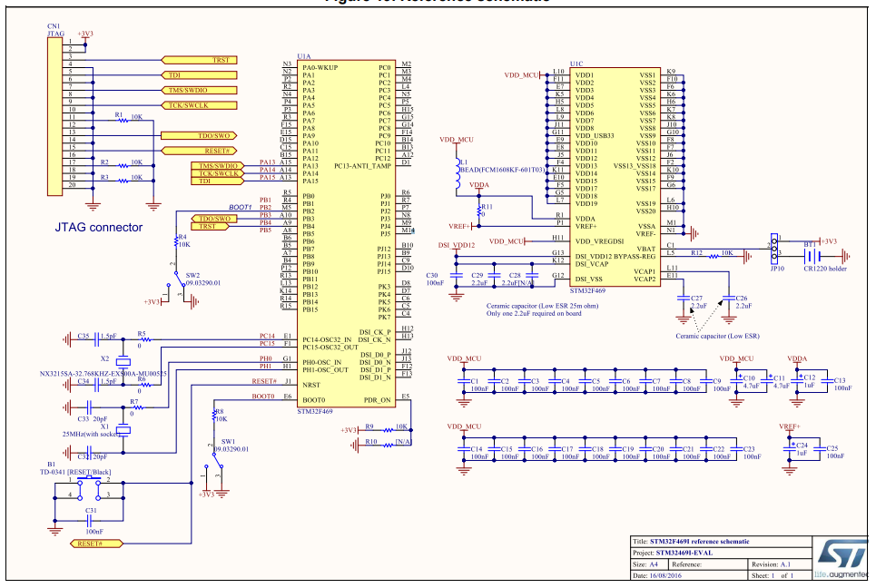
Task: Select the JP10 jumper header symbol
Action: 773,249
